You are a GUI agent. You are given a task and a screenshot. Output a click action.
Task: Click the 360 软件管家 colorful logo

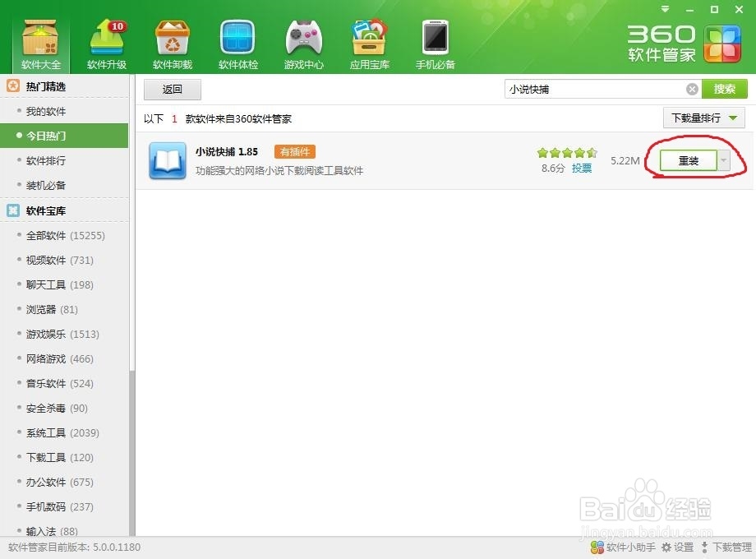721,44
